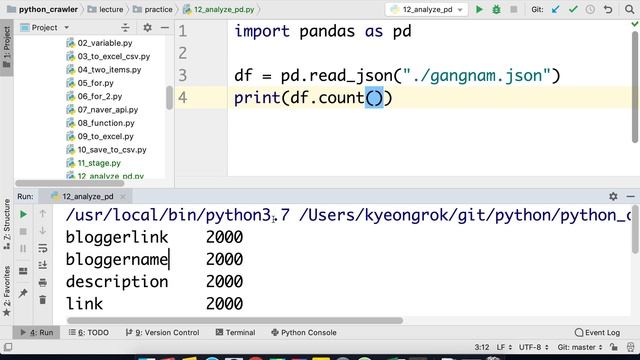
Task: Open Git: master branch menu
Action: point(580,347)
